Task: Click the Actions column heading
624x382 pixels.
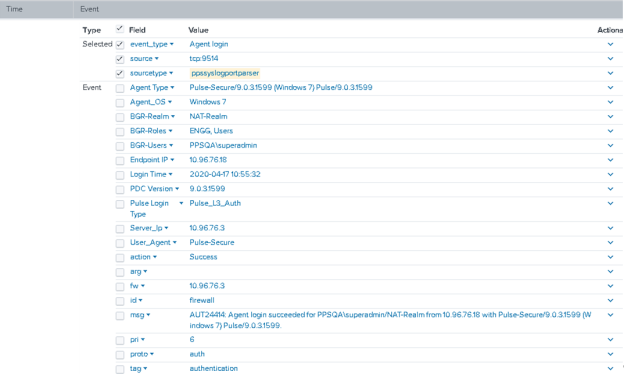Action: click(x=610, y=30)
